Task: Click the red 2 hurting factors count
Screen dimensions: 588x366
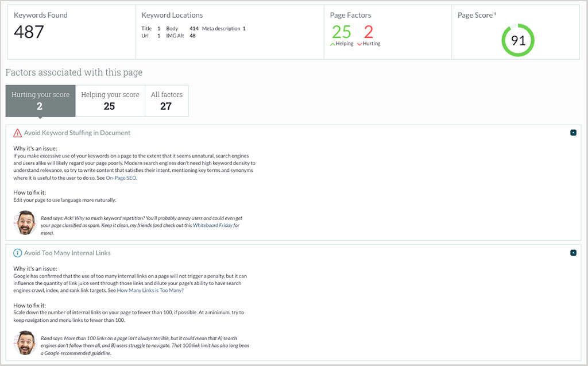Action: point(369,32)
